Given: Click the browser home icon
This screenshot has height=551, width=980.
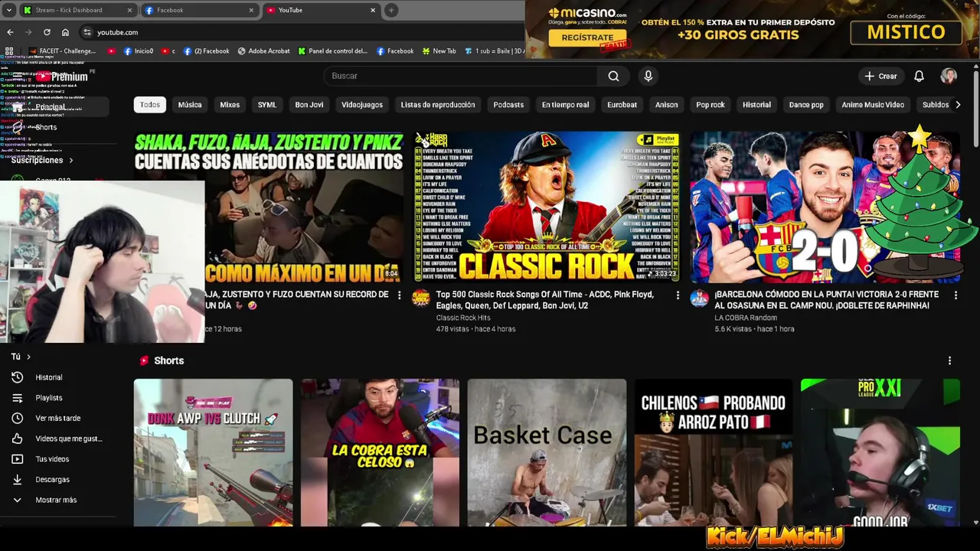Looking at the screenshot, I should click(65, 32).
